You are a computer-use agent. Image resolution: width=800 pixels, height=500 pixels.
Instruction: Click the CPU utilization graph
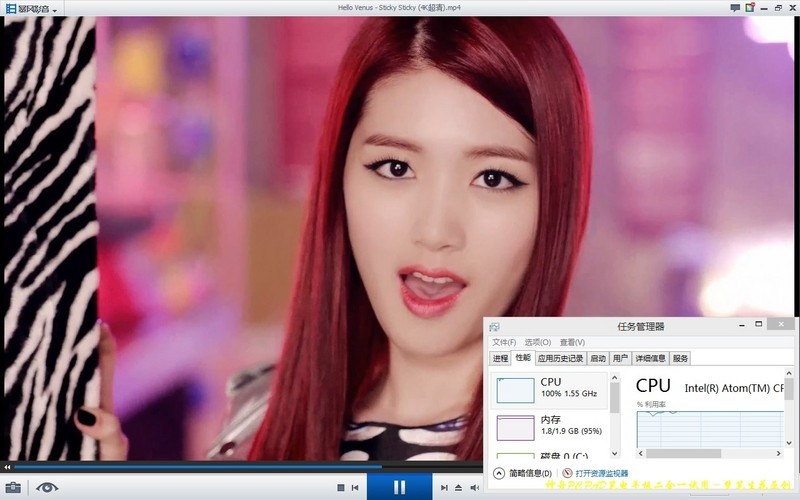(x=710, y=430)
